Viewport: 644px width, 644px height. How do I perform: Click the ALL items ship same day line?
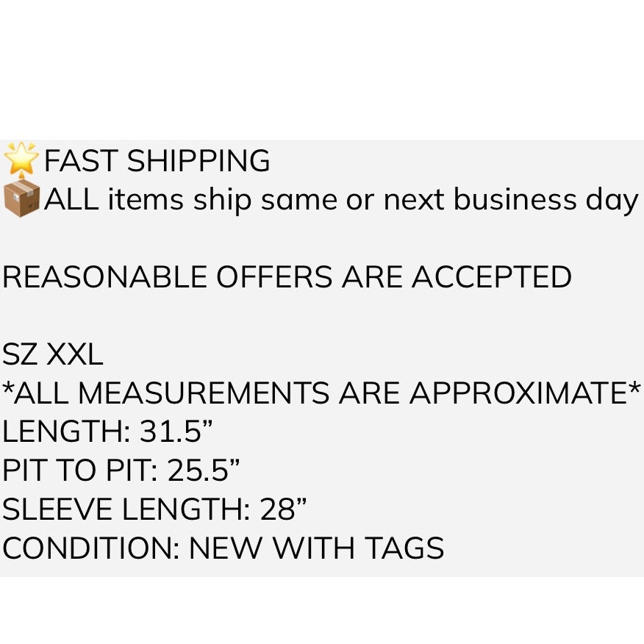(x=341, y=201)
